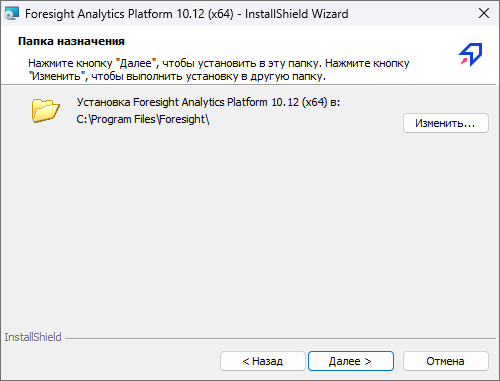The height and width of the screenshot is (381, 500).
Task: Click the Папка назначения heading
Action: pyautogui.click(x=71, y=41)
